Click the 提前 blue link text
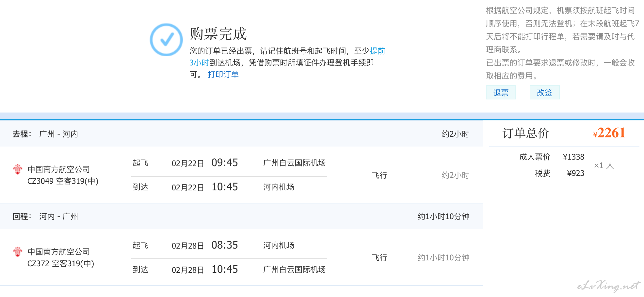The height and width of the screenshot is (297, 644). pos(378,51)
